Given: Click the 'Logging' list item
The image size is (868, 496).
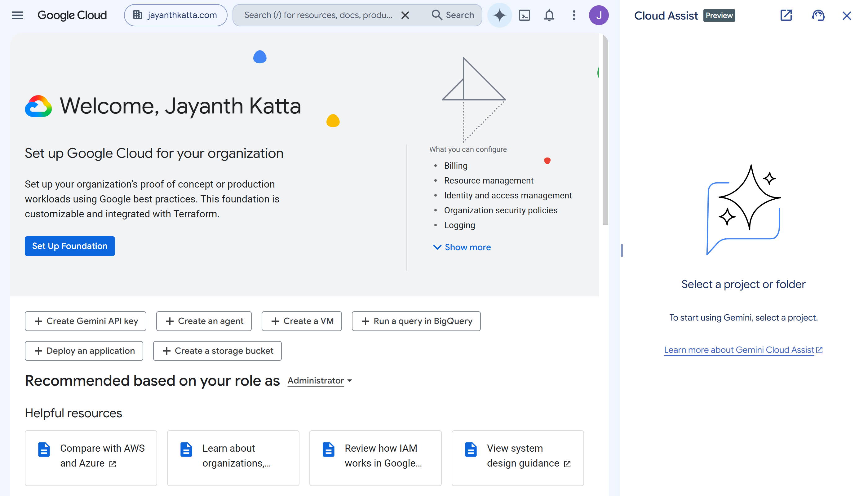Looking at the screenshot, I should pyautogui.click(x=459, y=225).
